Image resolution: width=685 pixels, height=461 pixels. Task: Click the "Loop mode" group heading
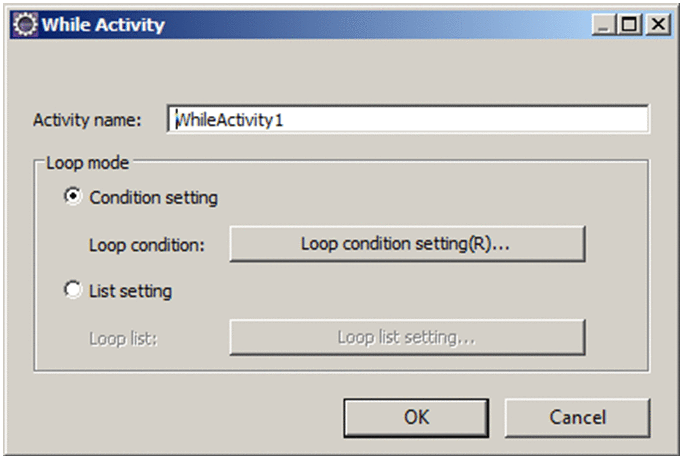point(81,161)
